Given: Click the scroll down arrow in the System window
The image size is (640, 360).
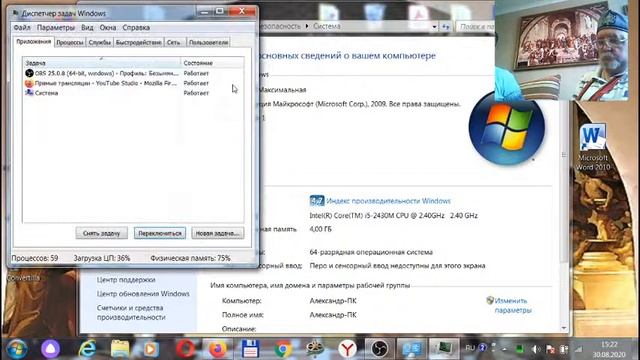Looking at the screenshot, I should (564, 328).
